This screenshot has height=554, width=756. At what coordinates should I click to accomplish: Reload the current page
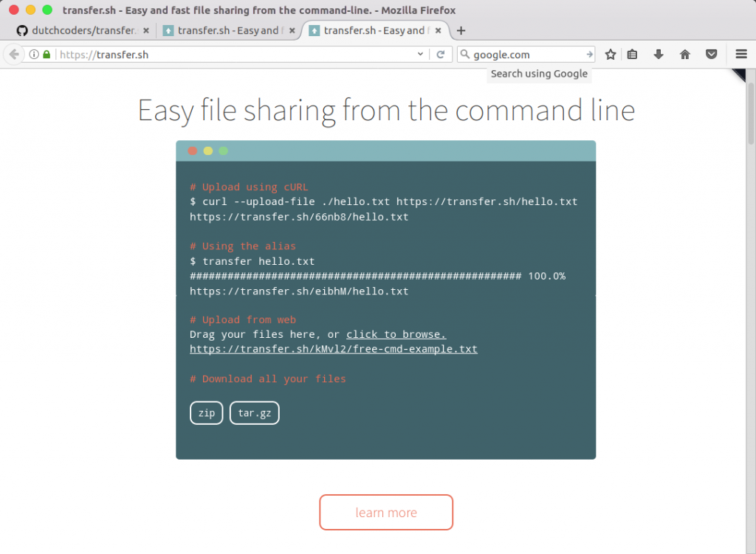[441, 54]
